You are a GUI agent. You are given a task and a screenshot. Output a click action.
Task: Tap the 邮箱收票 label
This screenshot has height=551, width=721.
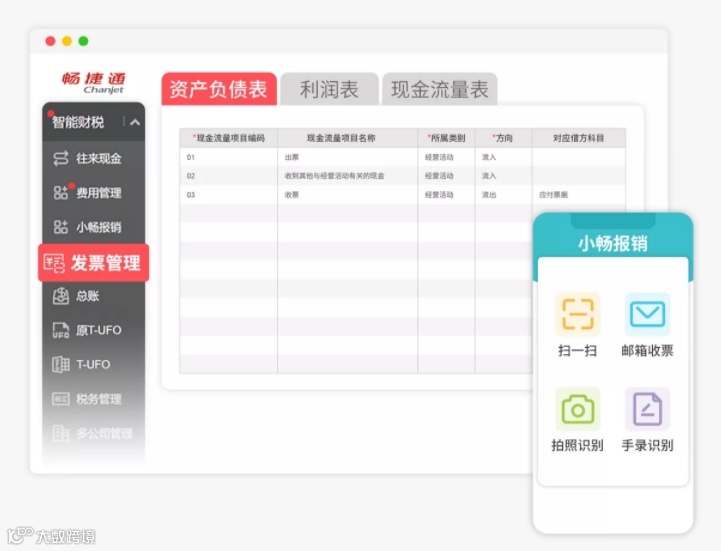(x=647, y=351)
